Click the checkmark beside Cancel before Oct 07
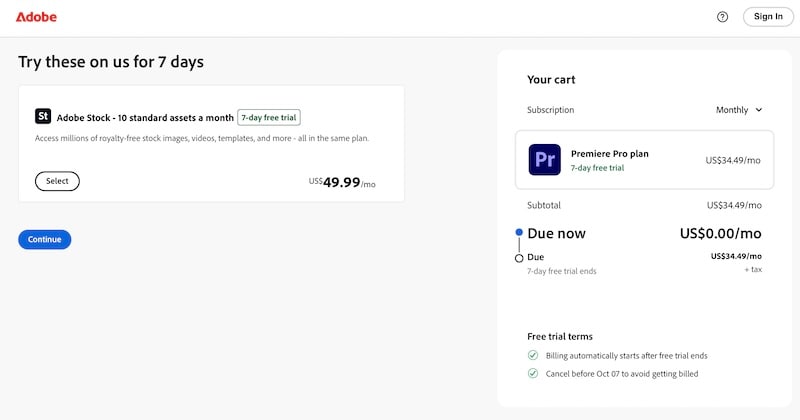Viewport: 800px width, 420px height. [533, 373]
